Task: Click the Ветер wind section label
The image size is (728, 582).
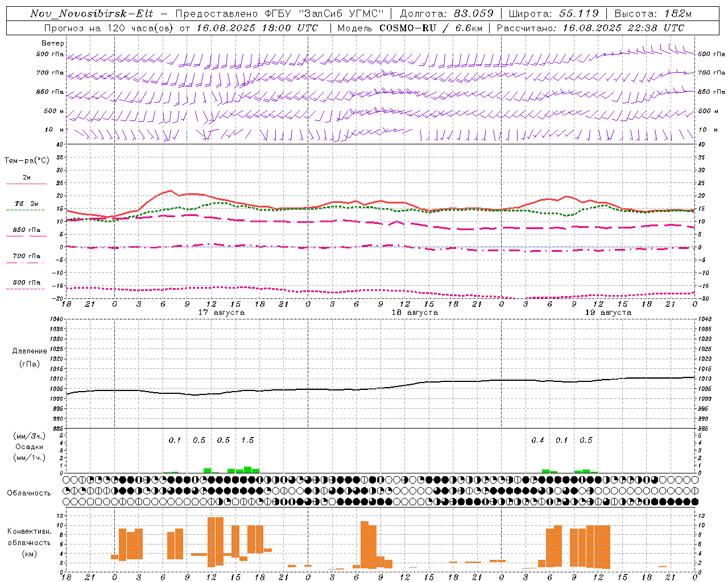Action: point(53,43)
